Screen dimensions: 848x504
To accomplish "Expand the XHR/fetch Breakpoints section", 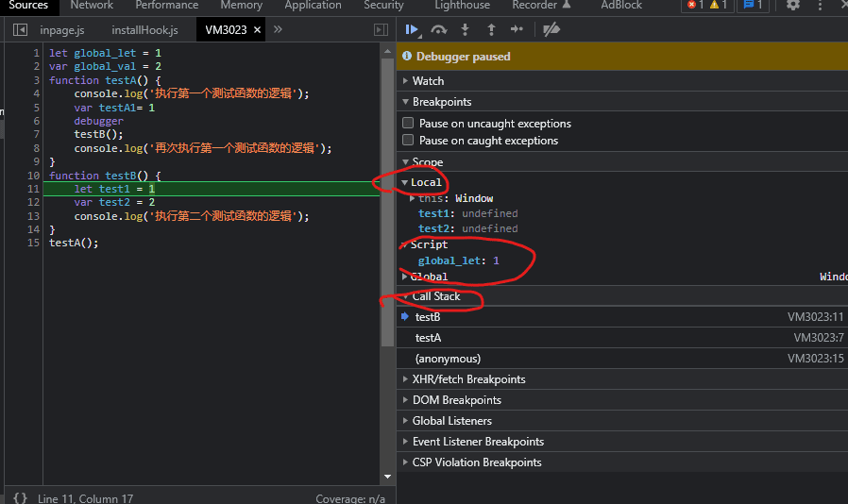I will pyautogui.click(x=468, y=379).
